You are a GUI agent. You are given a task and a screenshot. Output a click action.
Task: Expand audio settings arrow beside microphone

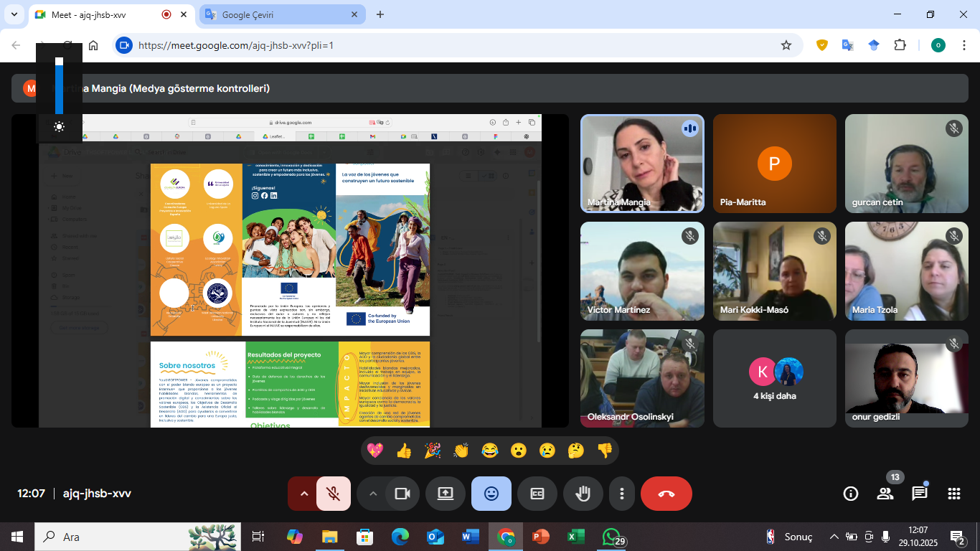(x=303, y=494)
